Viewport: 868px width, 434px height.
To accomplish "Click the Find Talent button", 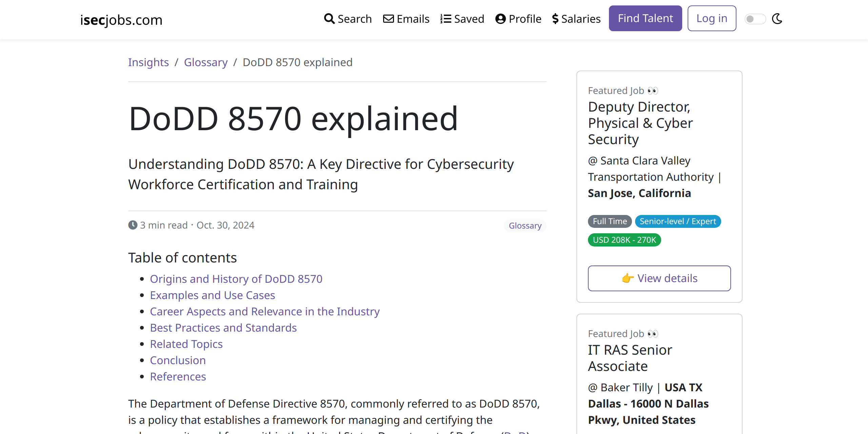I will tap(645, 18).
